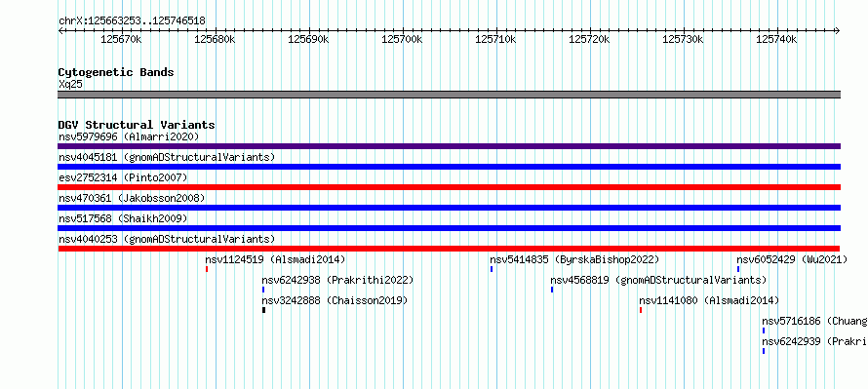Click the blue nsv470361 variant bar

click(449, 208)
